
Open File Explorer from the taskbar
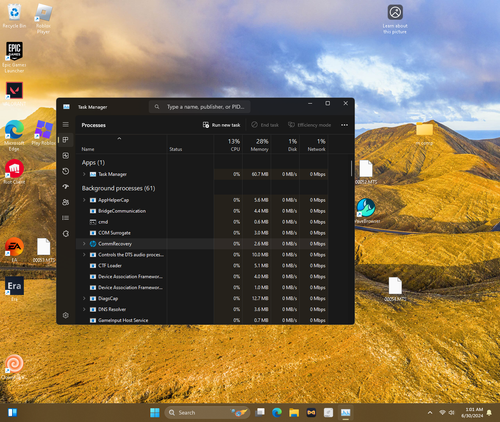tap(294, 413)
